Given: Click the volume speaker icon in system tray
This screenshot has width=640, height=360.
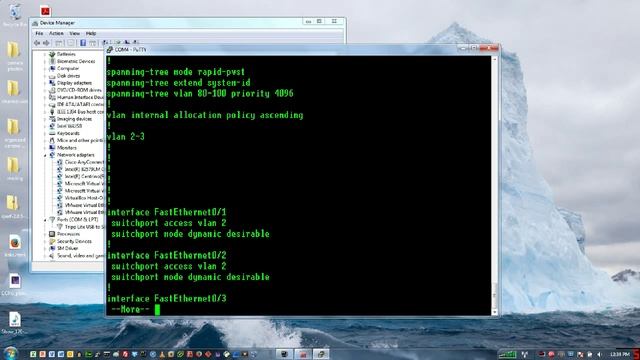Looking at the screenshot, I should pos(599,354).
